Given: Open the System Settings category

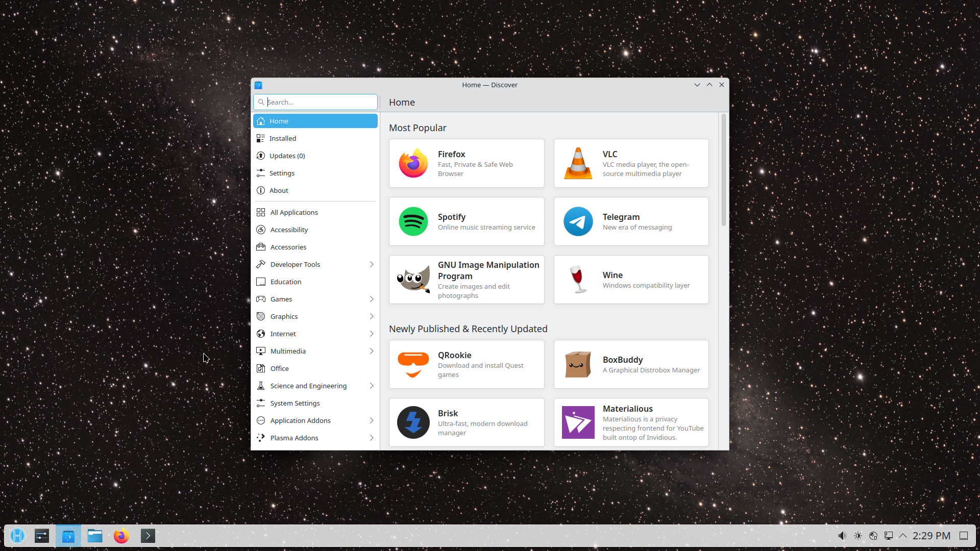Looking at the screenshot, I should tap(315, 403).
